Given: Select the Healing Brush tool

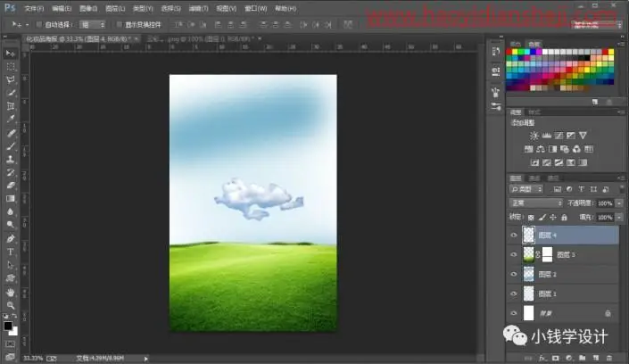Looking at the screenshot, I should click(11, 133).
